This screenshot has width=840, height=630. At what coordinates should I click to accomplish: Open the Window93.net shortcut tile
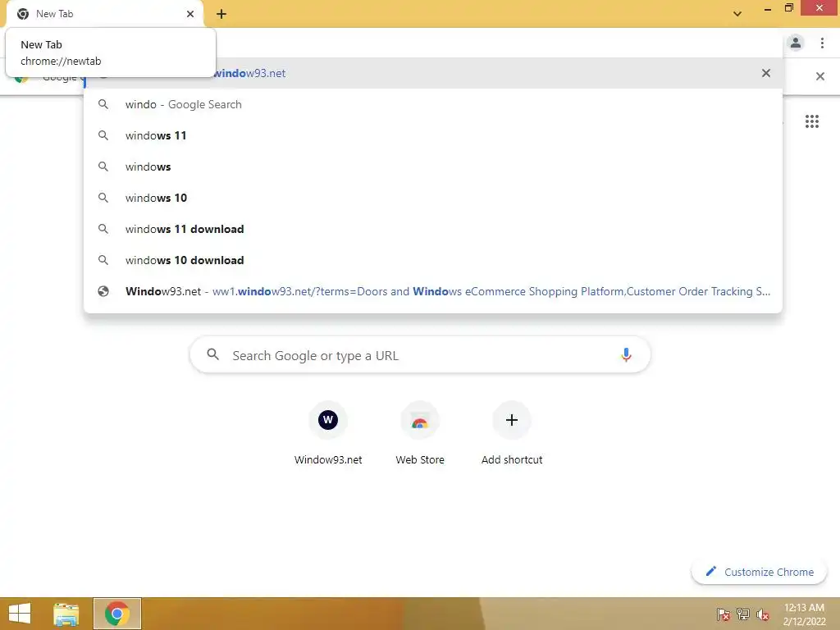(328, 433)
